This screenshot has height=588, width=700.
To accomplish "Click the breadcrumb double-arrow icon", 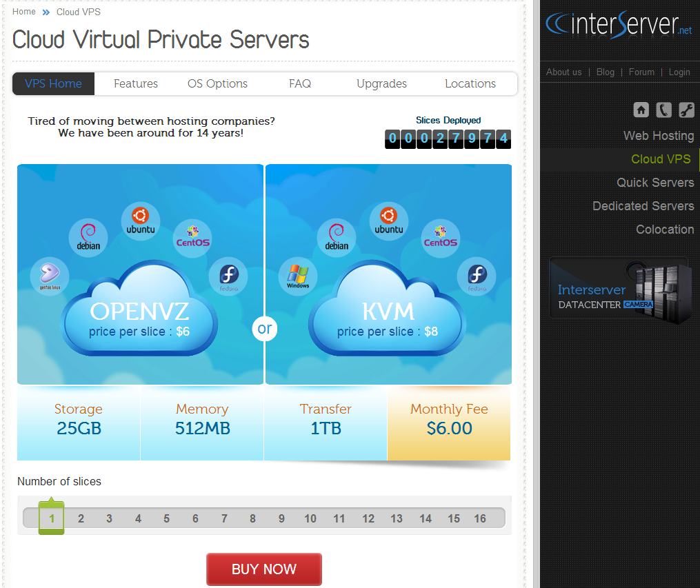I will pyautogui.click(x=46, y=12).
